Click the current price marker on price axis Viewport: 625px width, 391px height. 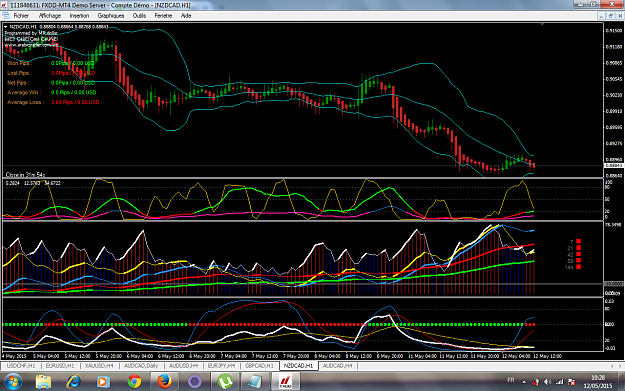[x=613, y=165]
